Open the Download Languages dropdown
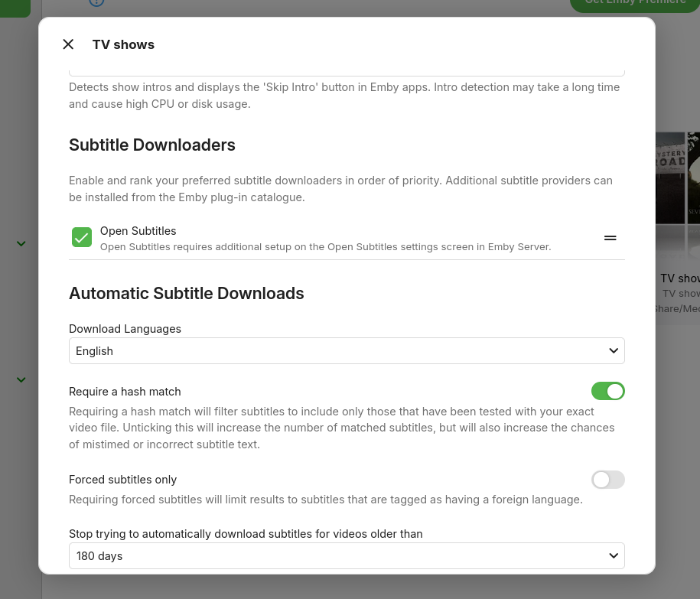 (347, 351)
